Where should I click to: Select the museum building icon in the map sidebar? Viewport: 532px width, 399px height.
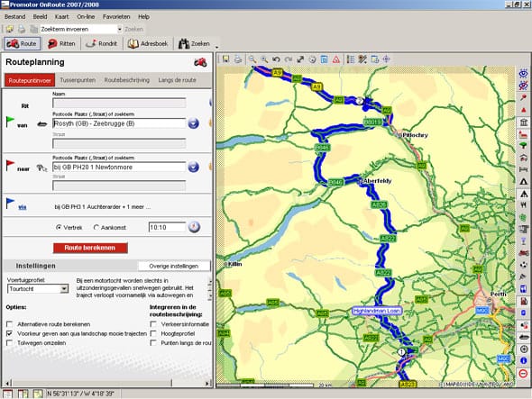[523, 122]
